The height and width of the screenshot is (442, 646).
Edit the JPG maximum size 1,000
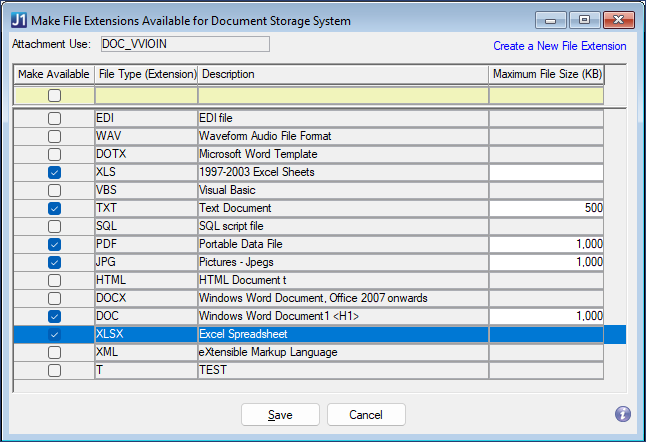[x=546, y=262]
